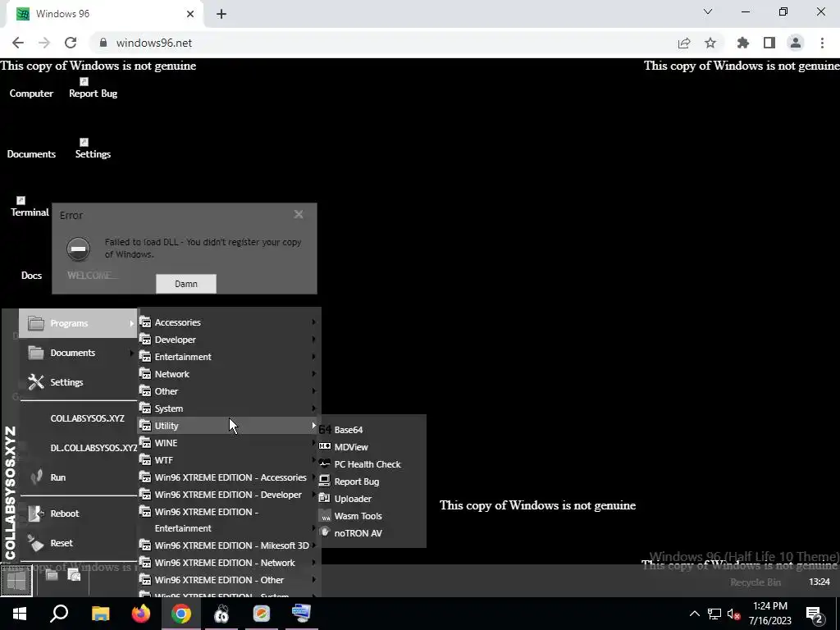840x630 pixels.
Task: Click the Windows 96 start button
Action: point(16,580)
